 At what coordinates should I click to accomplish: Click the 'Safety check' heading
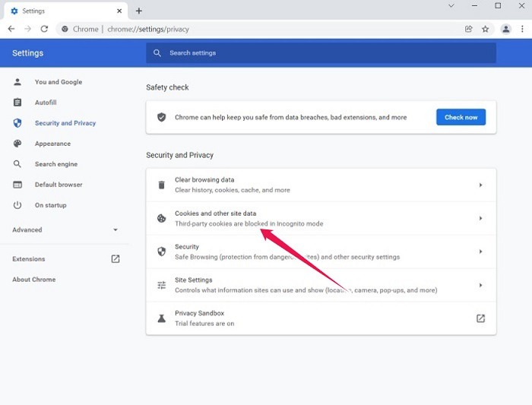(167, 87)
